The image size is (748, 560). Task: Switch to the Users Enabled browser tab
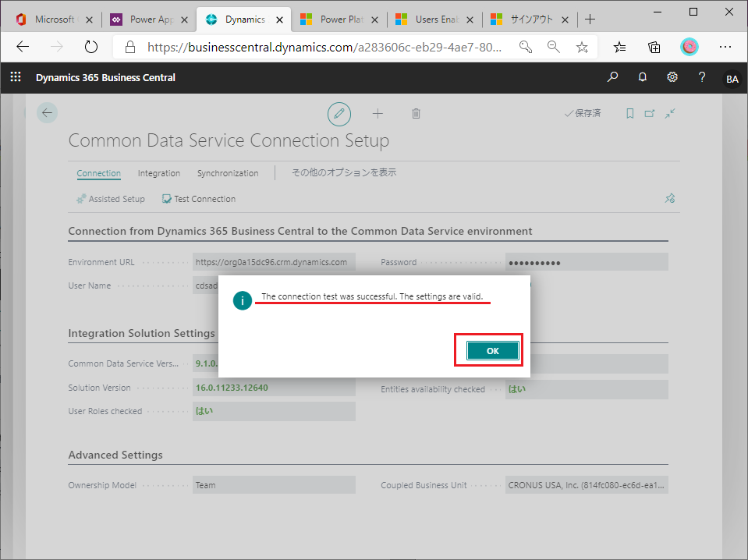[434, 19]
